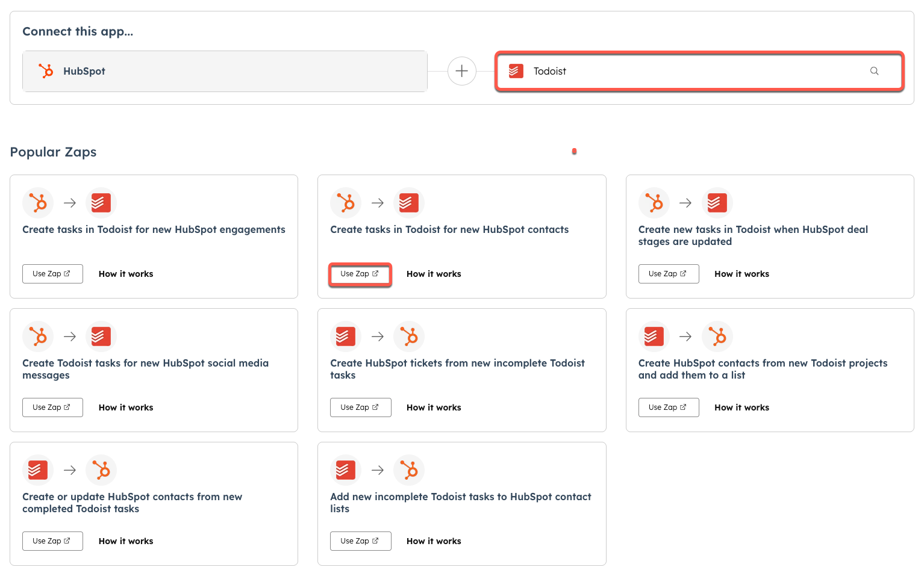This screenshot has width=924, height=573.
Task: Use Zap for updated HubSpot deal stages
Action: click(668, 274)
